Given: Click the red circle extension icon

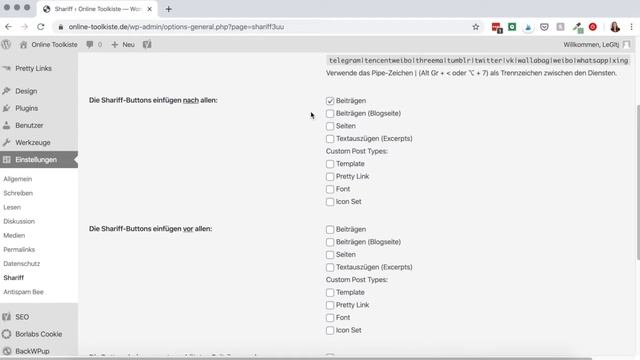Looking at the screenshot, I should [593, 27].
